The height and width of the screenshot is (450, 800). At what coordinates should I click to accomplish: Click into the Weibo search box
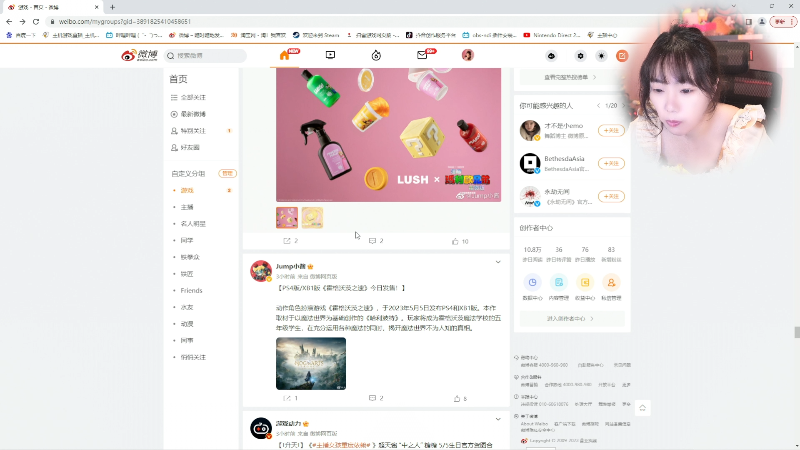(x=206, y=56)
